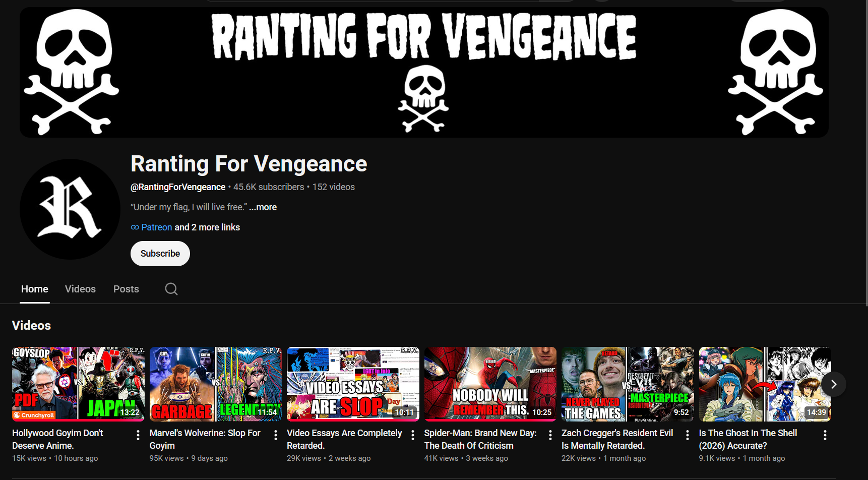Click the 'Videos' section heading
Screen dimensions: 868x480
(x=31, y=326)
